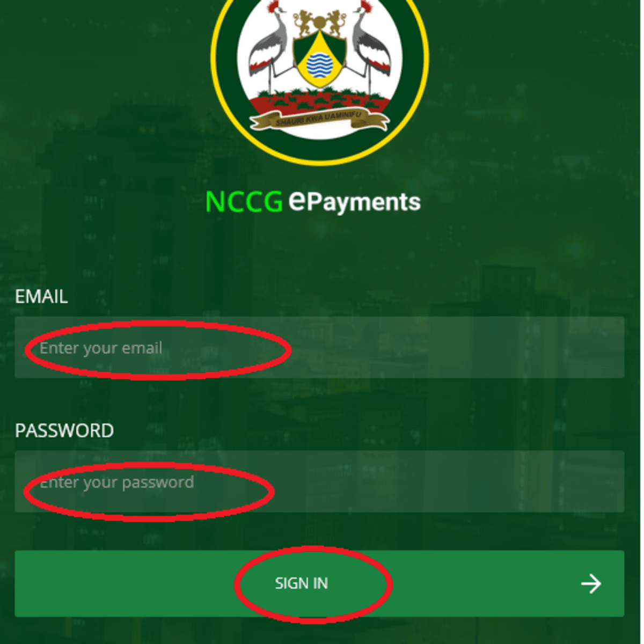This screenshot has width=644, height=644.
Task: Click the PASSWORD field label
Action: coord(64,430)
